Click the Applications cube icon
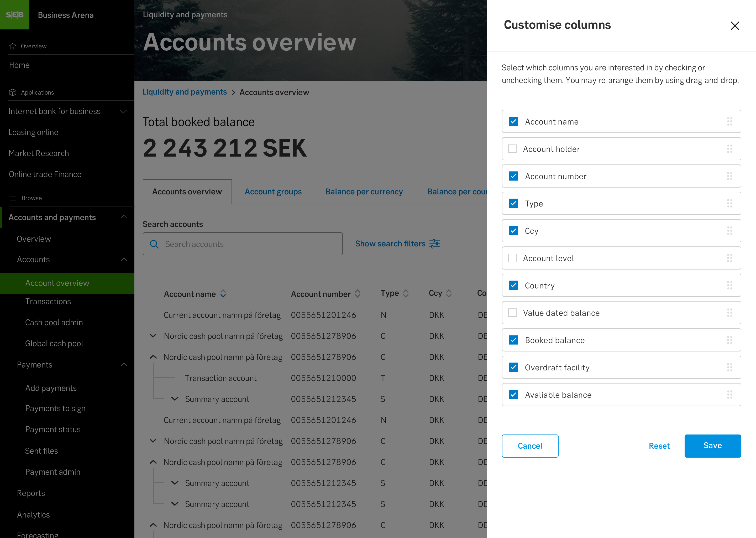 click(x=13, y=92)
